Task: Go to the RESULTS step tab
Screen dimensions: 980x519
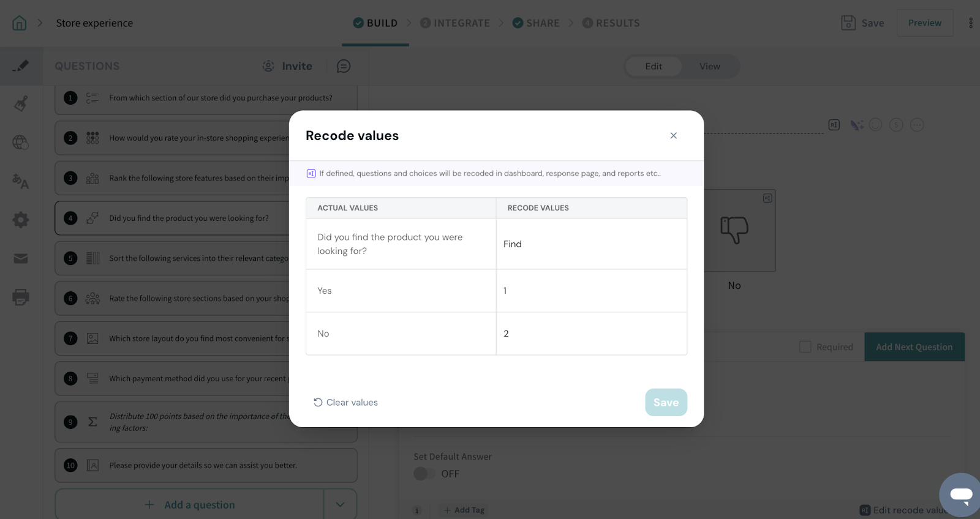Action: (611, 23)
